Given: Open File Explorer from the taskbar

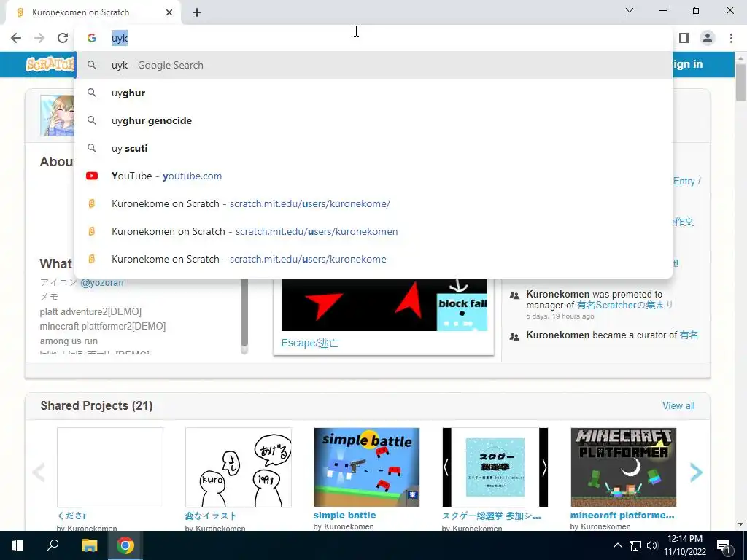Looking at the screenshot, I should coord(89,545).
